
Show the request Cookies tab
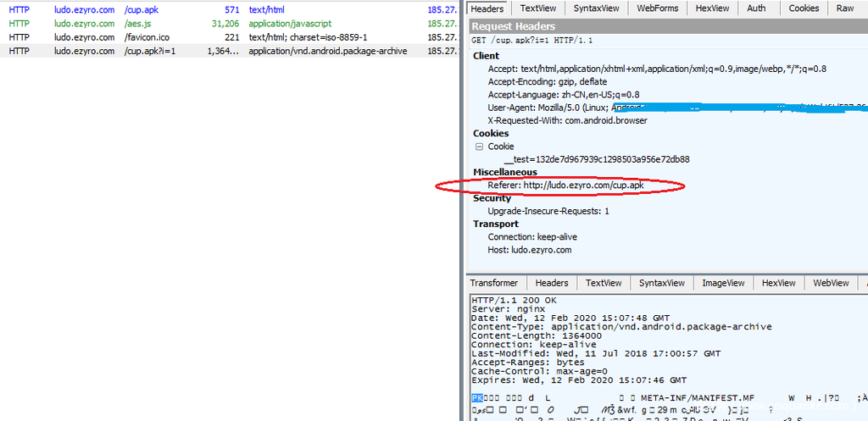(x=803, y=8)
